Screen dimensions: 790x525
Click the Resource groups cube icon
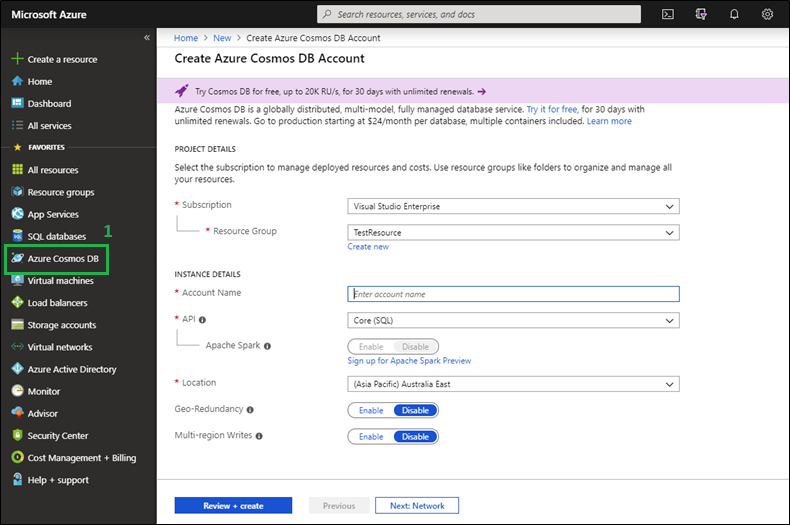tap(17, 191)
